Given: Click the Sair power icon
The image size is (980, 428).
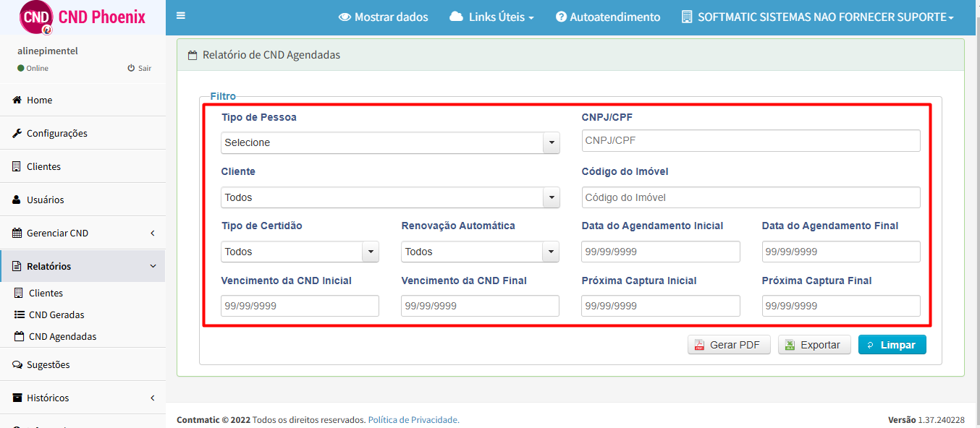Looking at the screenshot, I should click(131, 68).
